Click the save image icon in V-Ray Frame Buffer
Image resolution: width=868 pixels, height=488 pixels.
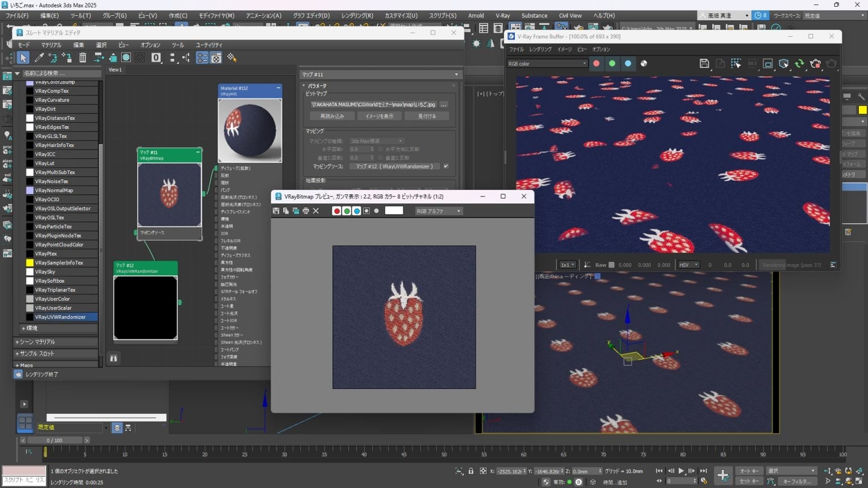point(704,64)
